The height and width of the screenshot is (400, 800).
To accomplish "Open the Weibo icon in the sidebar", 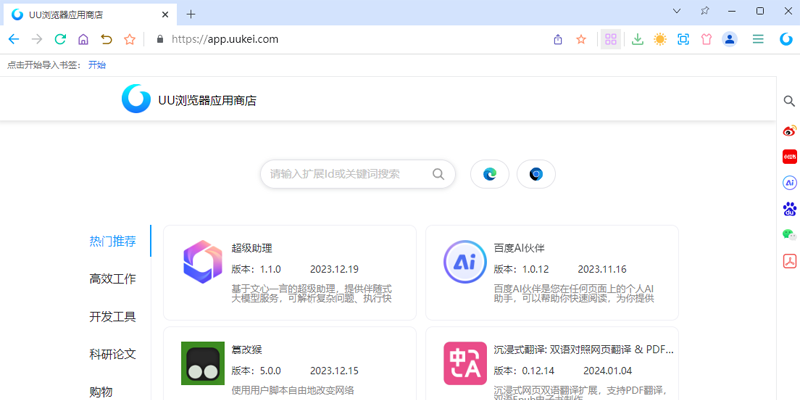I will [x=789, y=131].
